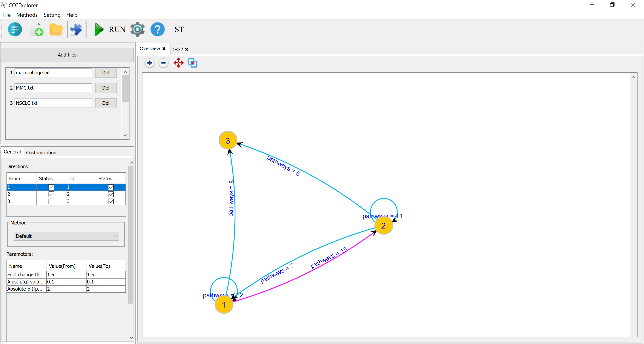Select the red move/pan arrows tool
Viewport: 644px width, 344px height.
click(x=178, y=63)
